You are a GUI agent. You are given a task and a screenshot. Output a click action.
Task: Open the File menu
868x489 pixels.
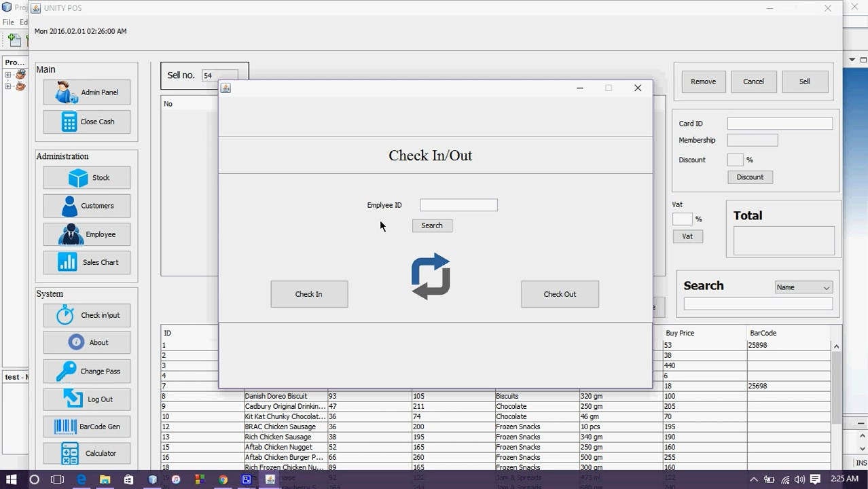8,22
